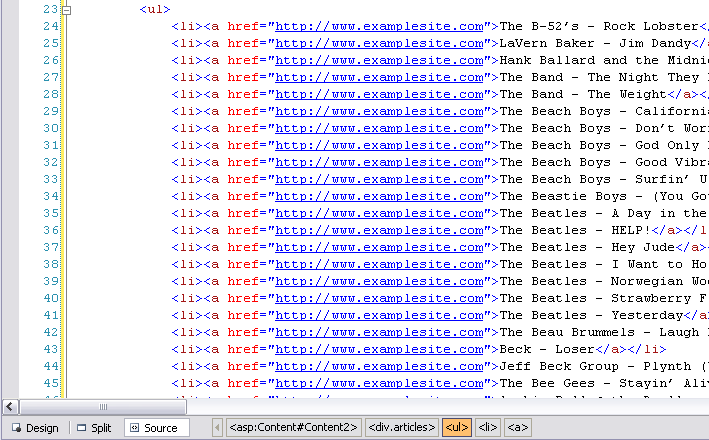Viewport: 709px width, 440px height.
Task: Click the text 'The Band - The Weight'
Action: click(583, 95)
